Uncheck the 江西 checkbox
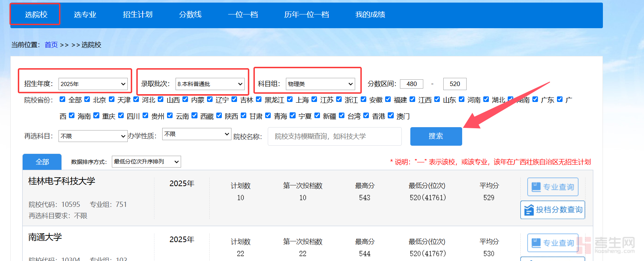Image resolution: width=644 pixels, height=261 pixels. point(412,99)
